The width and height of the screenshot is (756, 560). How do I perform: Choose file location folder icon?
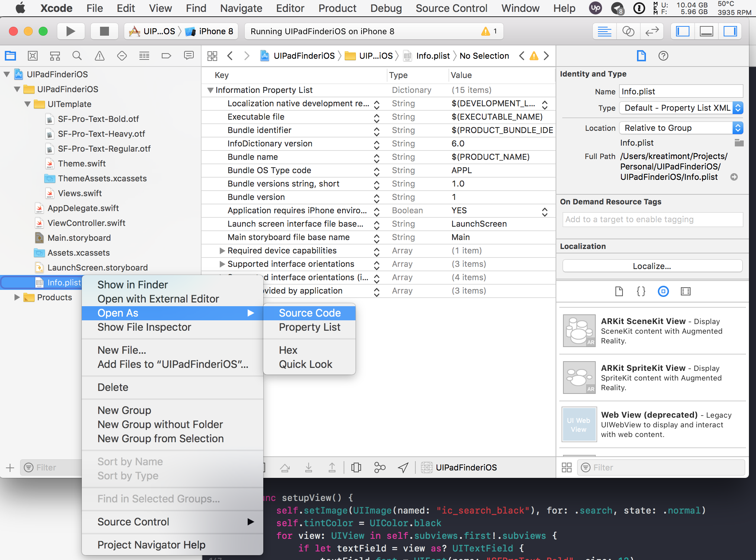[739, 143]
